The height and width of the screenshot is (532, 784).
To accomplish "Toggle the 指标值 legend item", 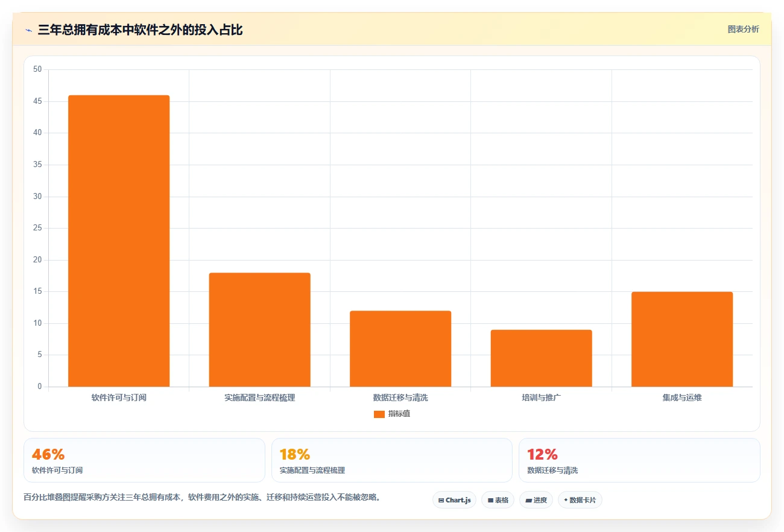I will (392, 414).
